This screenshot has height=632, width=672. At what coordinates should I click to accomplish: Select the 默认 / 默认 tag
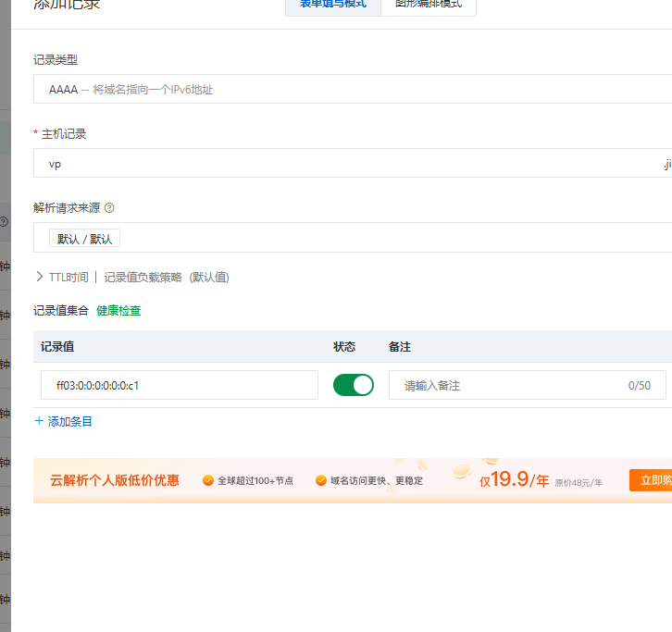coord(84,238)
